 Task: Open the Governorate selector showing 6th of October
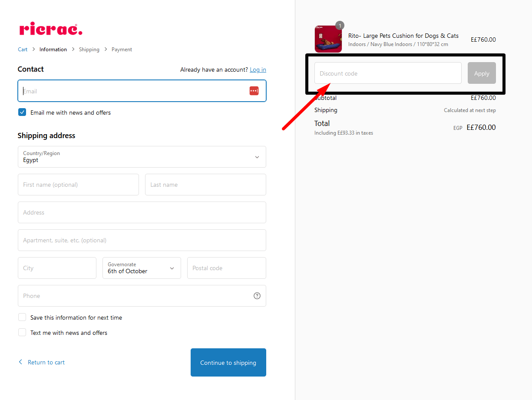(142, 268)
